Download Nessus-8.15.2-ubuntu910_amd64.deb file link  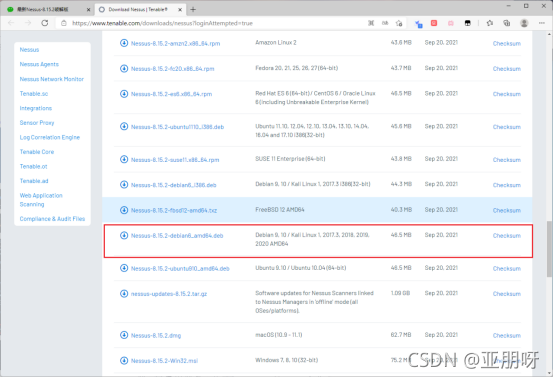point(180,268)
